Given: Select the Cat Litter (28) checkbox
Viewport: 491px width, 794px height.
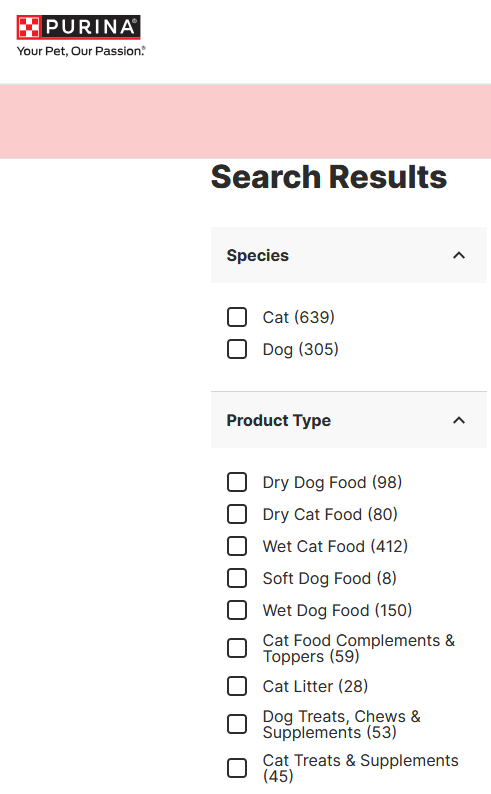Looking at the screenshot, I should point(237,686).
